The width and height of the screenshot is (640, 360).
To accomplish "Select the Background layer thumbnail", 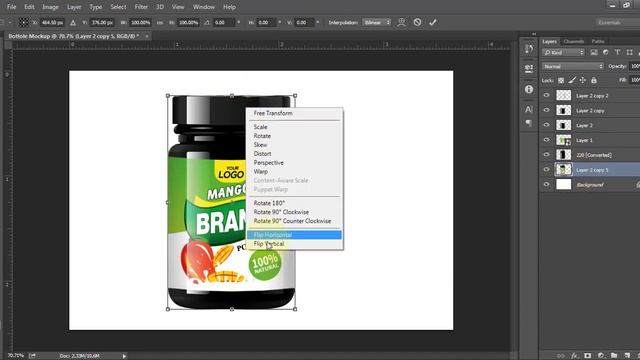I will pyautogui.click(x=564, y=184).
